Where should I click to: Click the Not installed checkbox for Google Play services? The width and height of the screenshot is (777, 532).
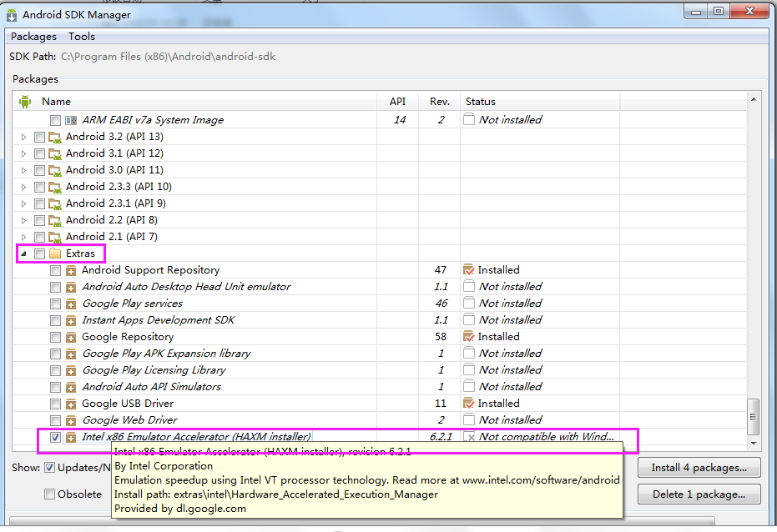469,303
